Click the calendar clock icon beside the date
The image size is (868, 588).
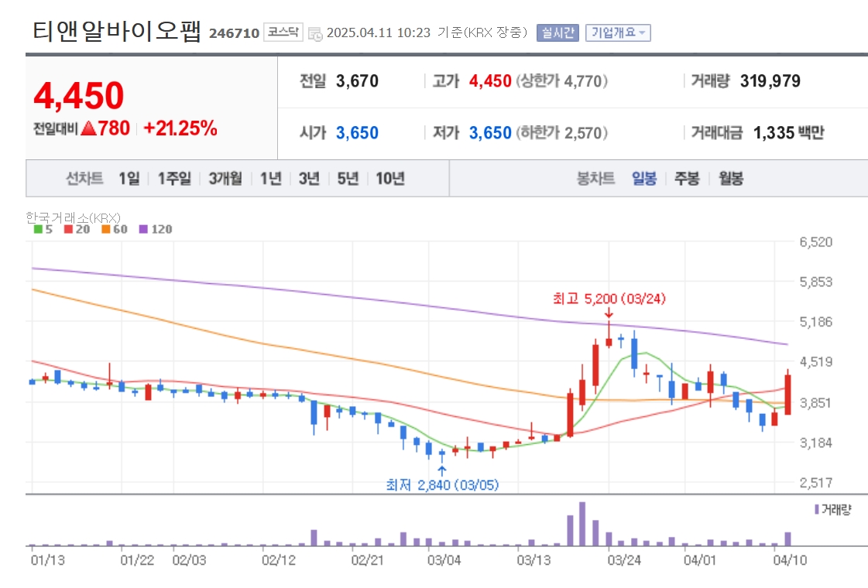tap(315, 34)
